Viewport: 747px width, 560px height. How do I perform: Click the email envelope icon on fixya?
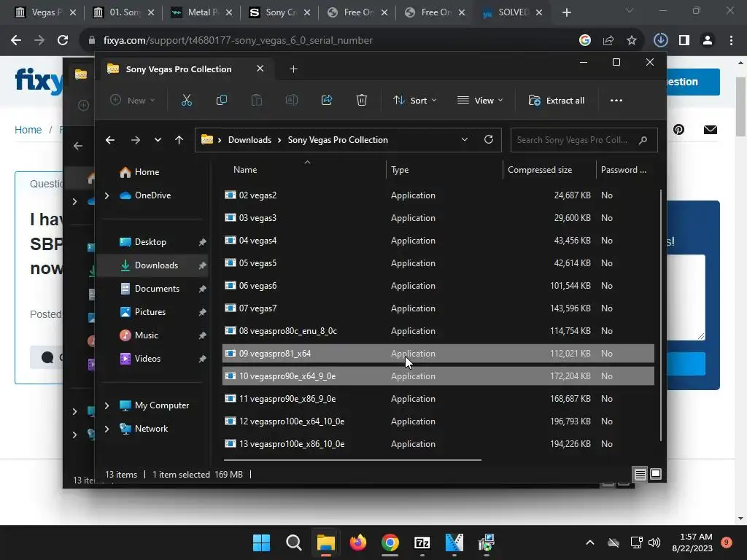point(711,130)
